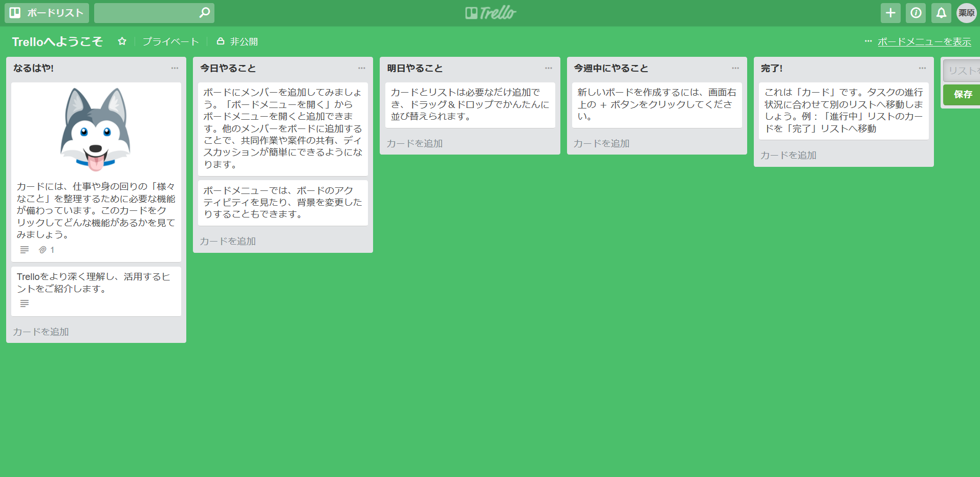
Task: Click カードを追加 in 明日やること list
Action: pos(415,143)
